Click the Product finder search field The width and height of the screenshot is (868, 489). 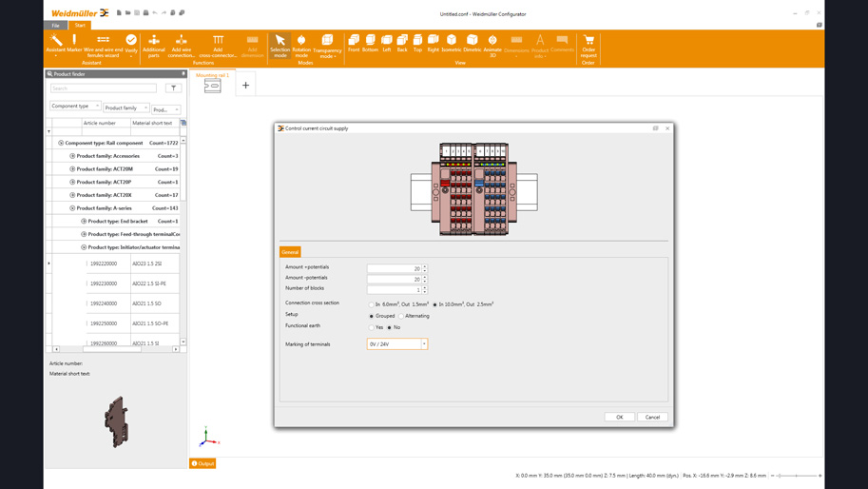pos(103,88)
